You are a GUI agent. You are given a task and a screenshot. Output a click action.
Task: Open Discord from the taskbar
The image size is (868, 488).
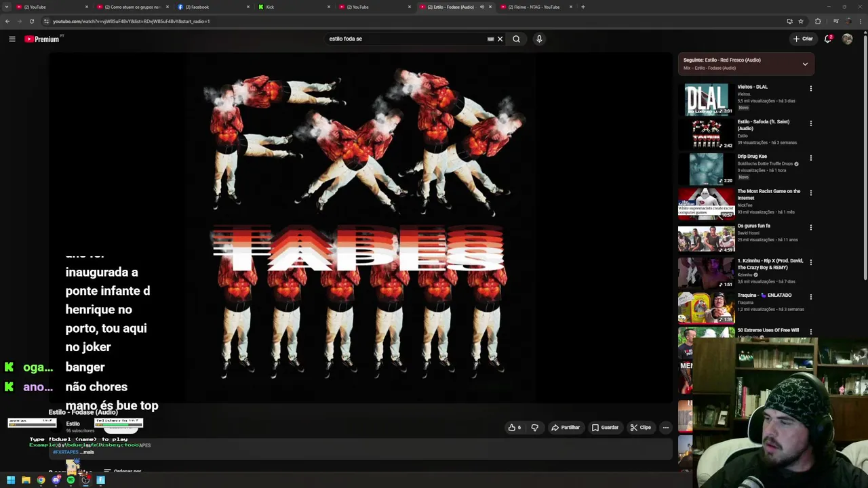click(x=56, y=480)
